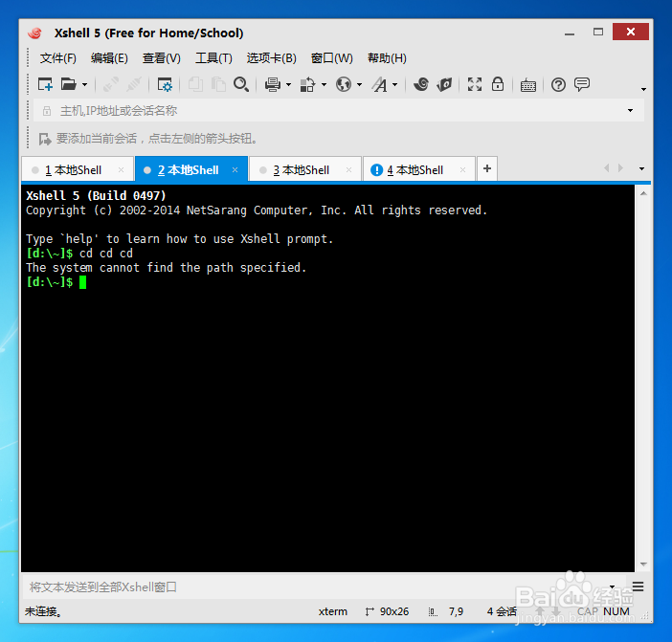672x642 pixels.
Task: Click the 未连接 status text
Action: pos(43,611)
